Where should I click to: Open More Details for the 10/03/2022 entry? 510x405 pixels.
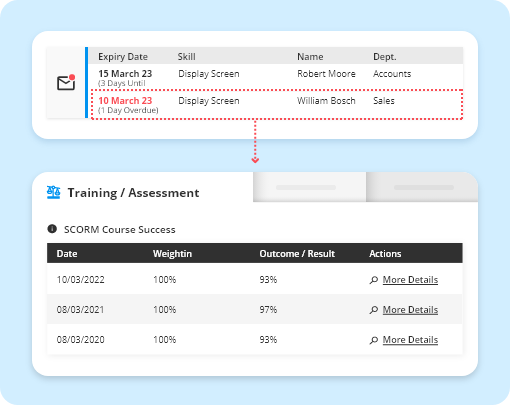click(410, 280)
